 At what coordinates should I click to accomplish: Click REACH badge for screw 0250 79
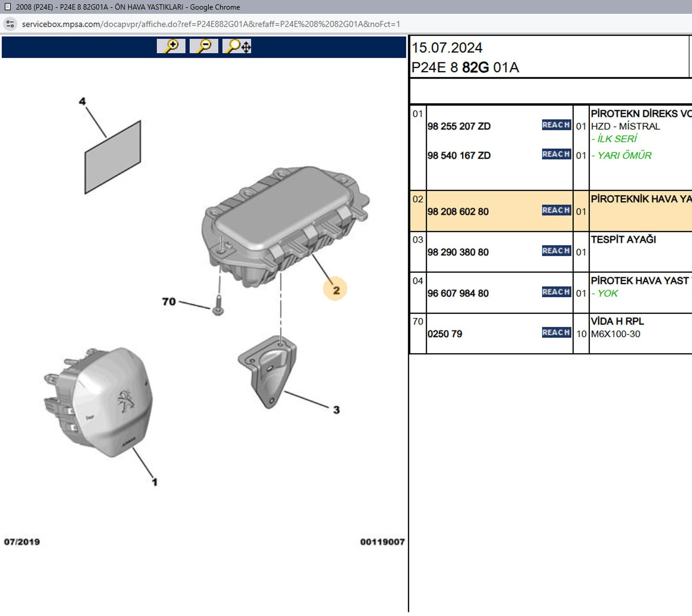pyautogui.click(x=556, y=332)
